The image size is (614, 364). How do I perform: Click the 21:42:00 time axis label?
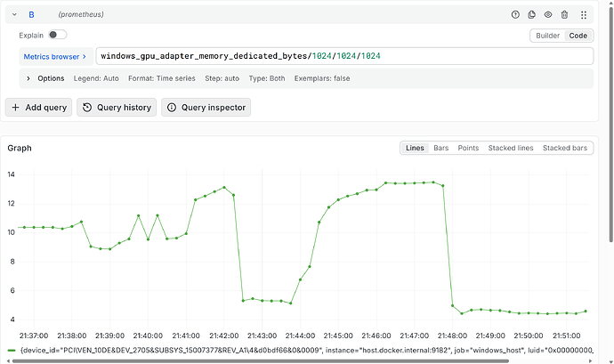pos(224,336)
